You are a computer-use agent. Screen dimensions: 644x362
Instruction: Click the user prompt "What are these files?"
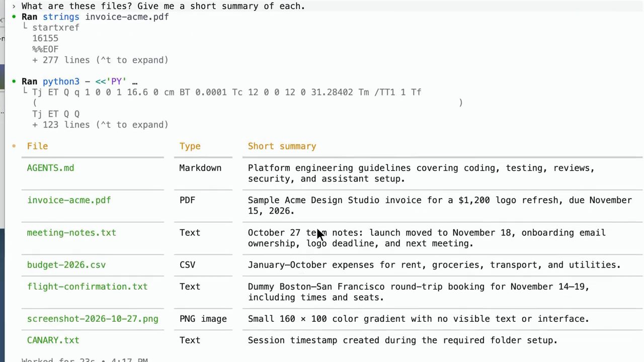tap(163, 6)
